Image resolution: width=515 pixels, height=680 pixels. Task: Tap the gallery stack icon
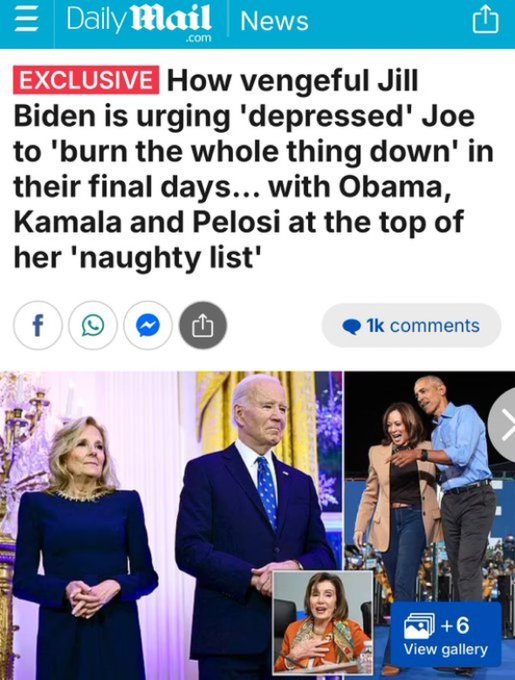point(419,626)
